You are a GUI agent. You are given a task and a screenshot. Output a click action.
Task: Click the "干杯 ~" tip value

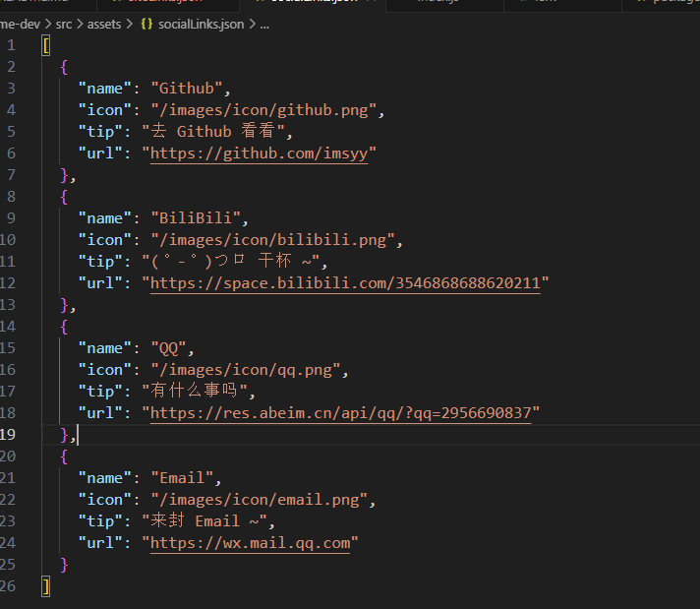[231, 262]
